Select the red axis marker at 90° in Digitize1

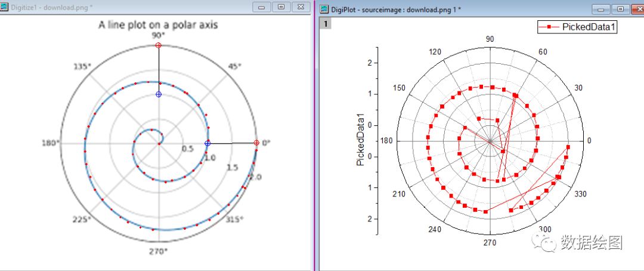click(159, 45)
